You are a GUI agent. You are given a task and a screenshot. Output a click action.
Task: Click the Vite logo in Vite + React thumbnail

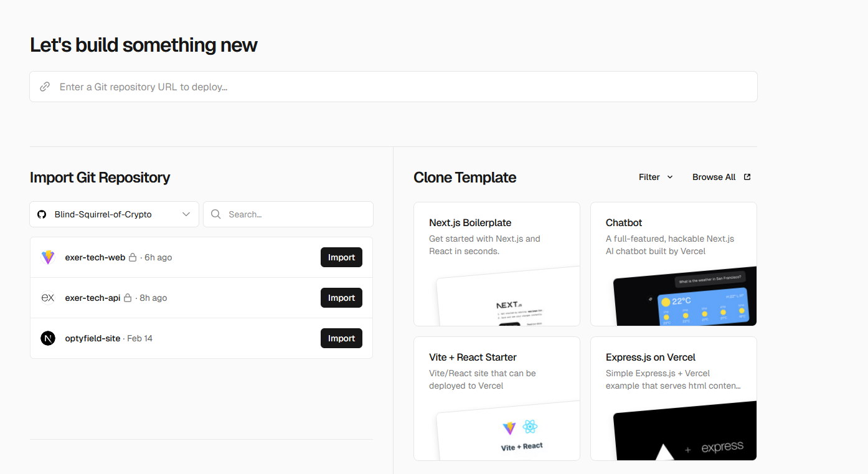coord(509,428)
